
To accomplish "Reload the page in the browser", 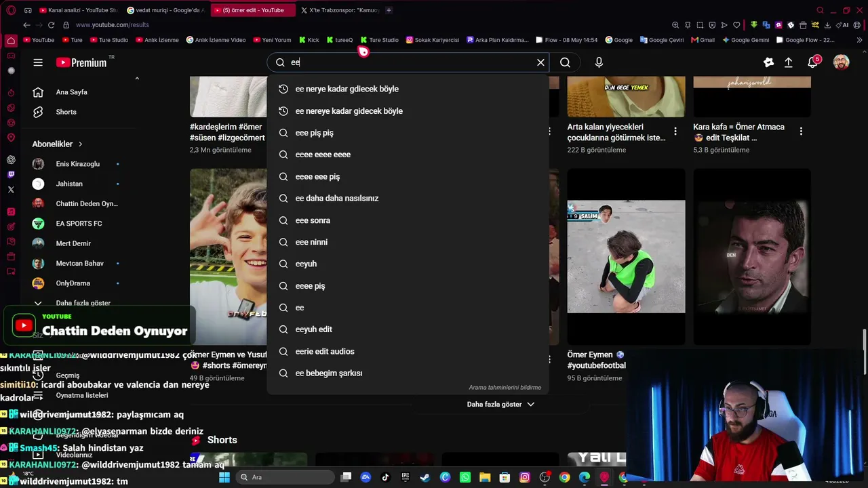I will point(51,25).
